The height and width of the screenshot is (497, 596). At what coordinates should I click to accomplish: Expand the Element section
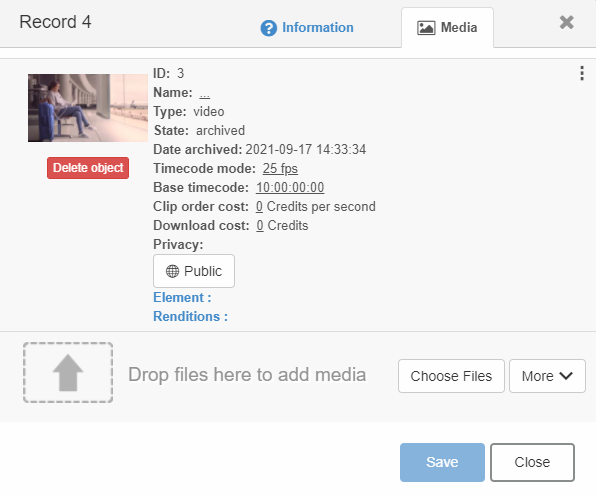click(x=182, y=298)
